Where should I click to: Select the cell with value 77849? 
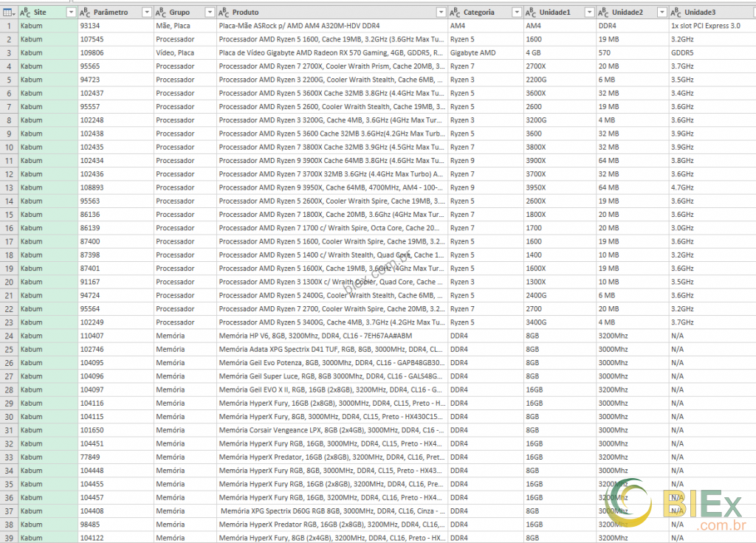pos(116,457)
